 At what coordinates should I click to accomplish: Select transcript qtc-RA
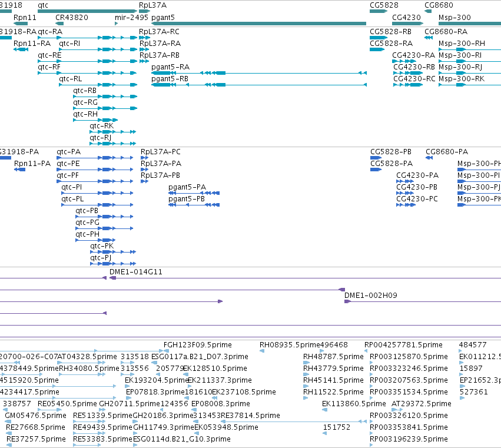(x=87, y=38)
